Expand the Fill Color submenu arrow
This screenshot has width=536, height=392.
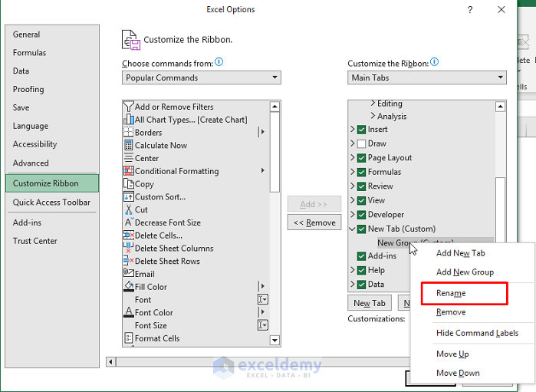click(x=262, y=286)
